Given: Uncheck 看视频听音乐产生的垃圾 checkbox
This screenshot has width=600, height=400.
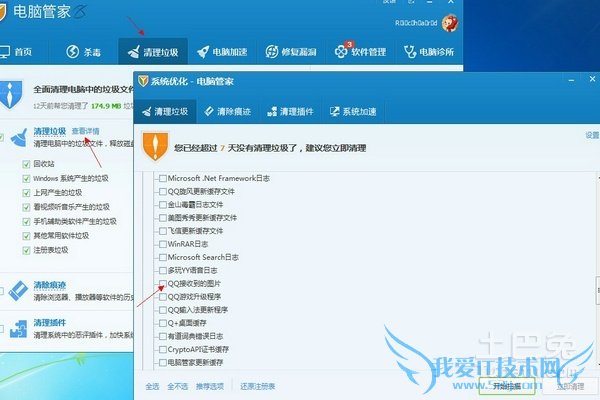Looking at the screenshot, I should click(x=26, y=207).
